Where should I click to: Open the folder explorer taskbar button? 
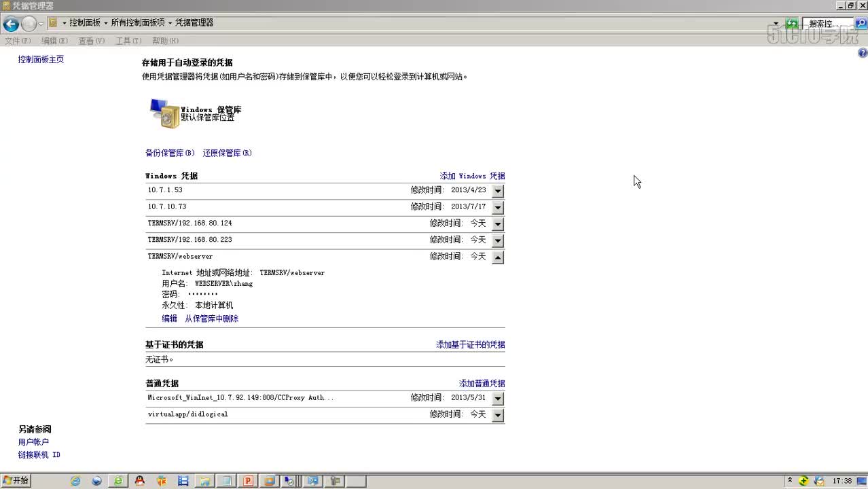[204, 481]
